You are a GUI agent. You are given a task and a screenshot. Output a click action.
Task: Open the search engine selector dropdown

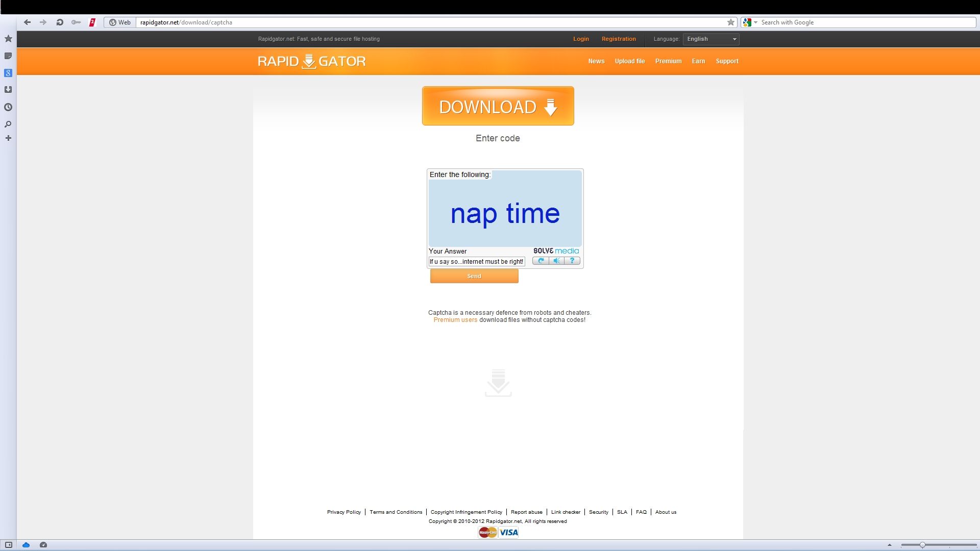[750, 22]
